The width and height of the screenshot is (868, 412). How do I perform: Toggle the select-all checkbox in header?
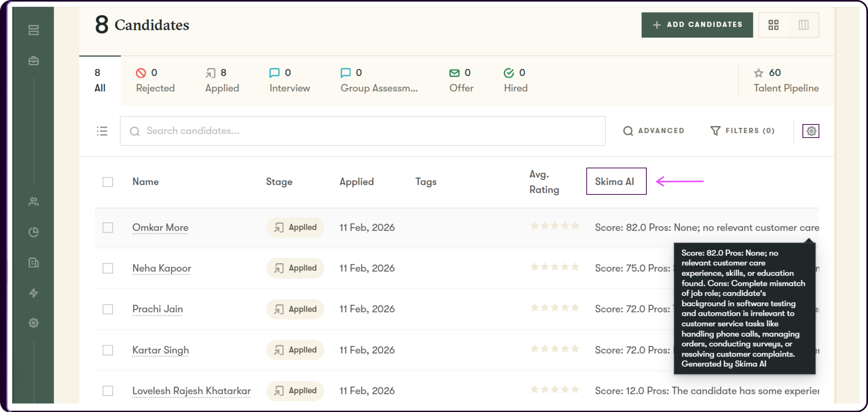click(108, 182)
